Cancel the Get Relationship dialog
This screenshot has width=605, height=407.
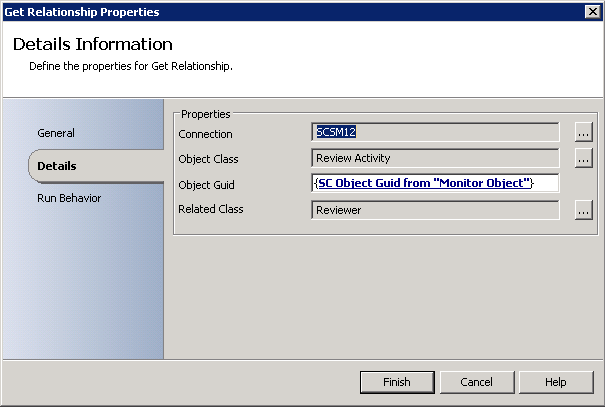(x=477, y=382)
